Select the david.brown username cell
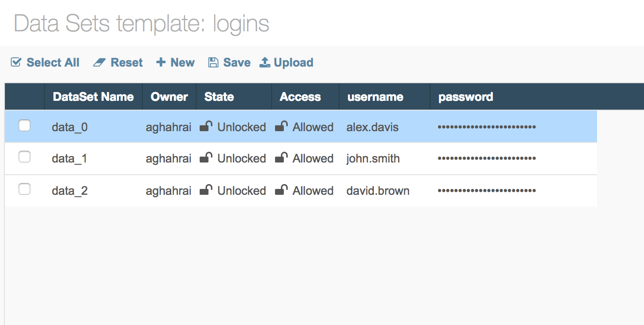 pyautogui.click(x=378, y=191)
